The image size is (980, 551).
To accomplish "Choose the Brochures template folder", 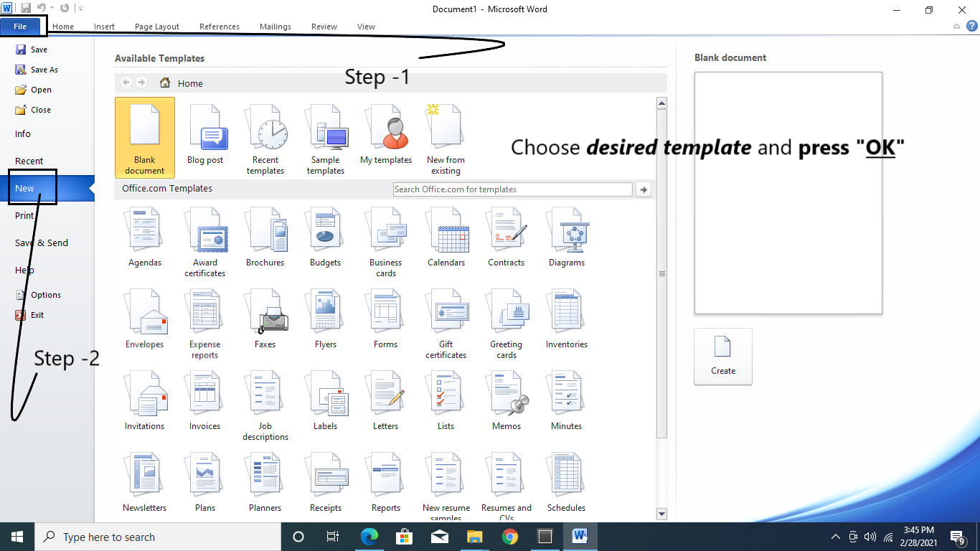I will 265,237.
